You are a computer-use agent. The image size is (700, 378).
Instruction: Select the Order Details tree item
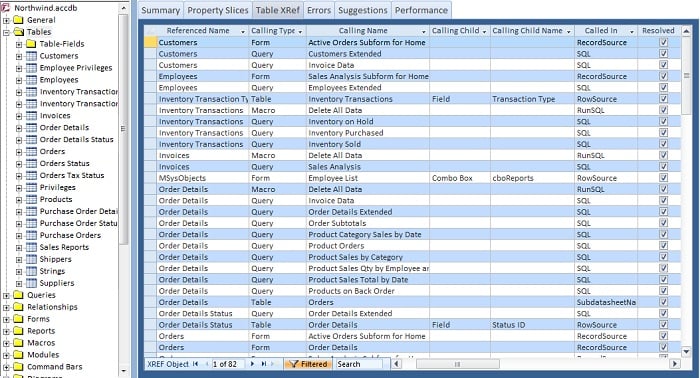point(64,128)
